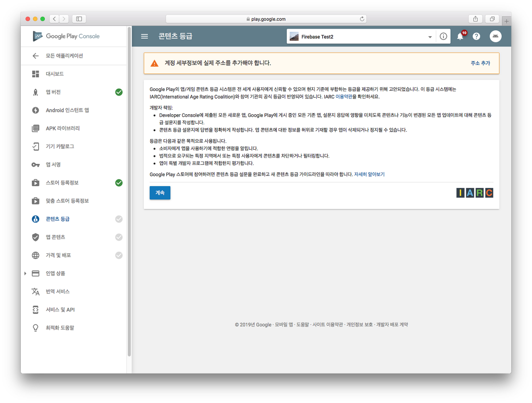Click the 모바일 앱 footer link

pyautogui.click(x=283, y=325)
